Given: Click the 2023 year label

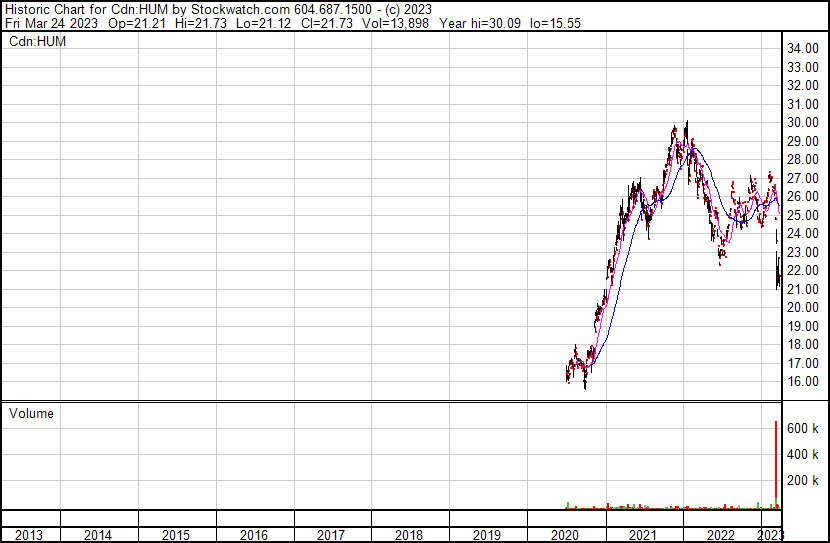Looking at the screenshot, I should [x=771, y=535].
